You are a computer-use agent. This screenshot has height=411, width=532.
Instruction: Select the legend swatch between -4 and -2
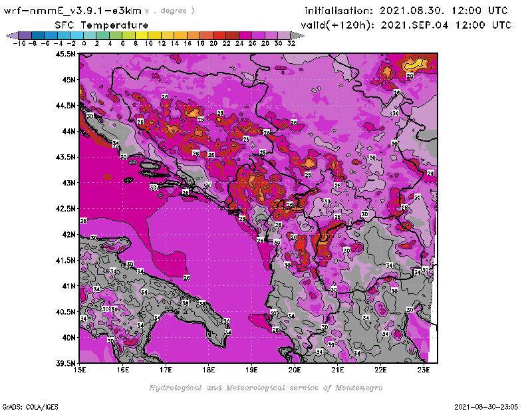64,35
